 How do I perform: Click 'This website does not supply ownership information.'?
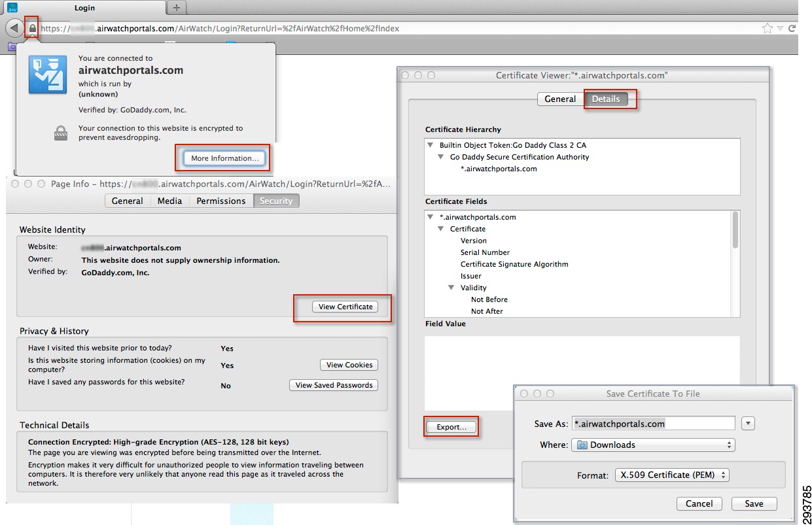[x=181, y=260]
